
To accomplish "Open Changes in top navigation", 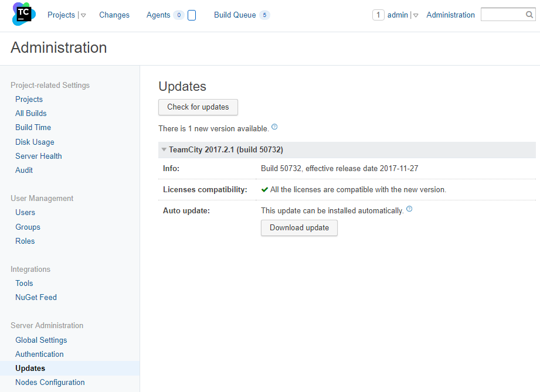I will tap(114, 15).
